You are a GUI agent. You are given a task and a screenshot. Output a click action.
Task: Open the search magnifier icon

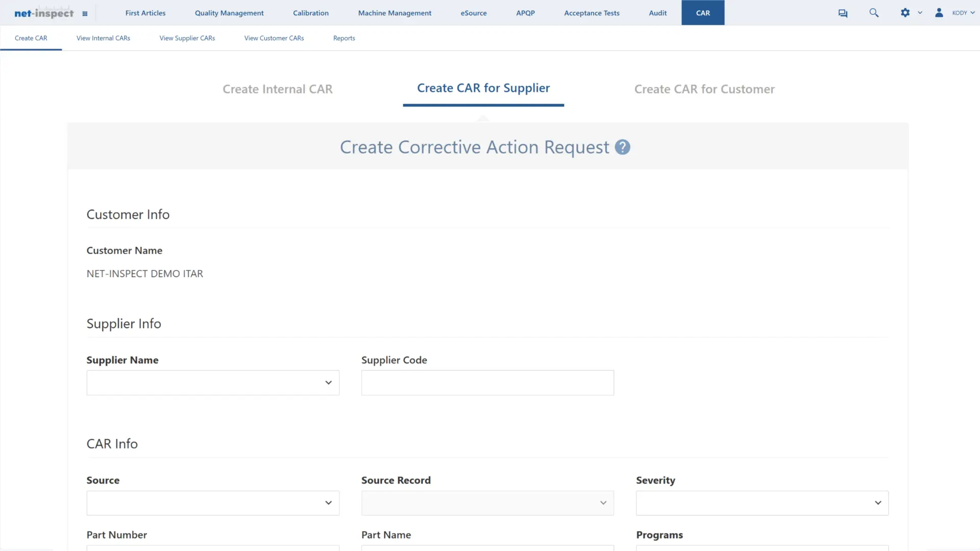tap(874, 13)
